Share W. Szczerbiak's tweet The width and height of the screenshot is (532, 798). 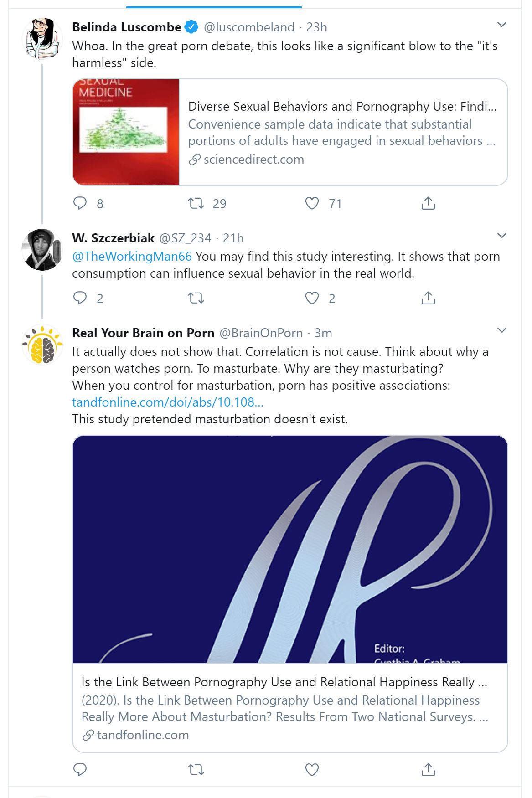tap(428, 298)
